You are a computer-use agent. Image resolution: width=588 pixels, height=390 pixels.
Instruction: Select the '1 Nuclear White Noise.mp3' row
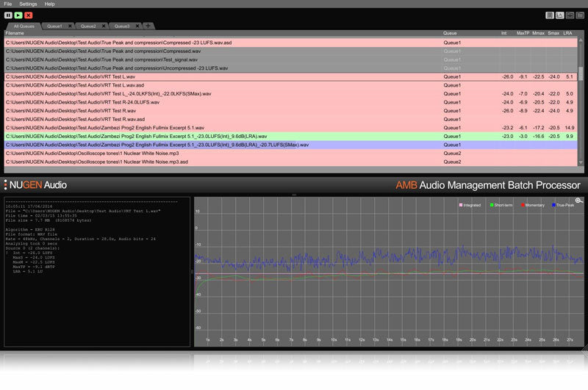pyautogui.click(x=290, y=154)
